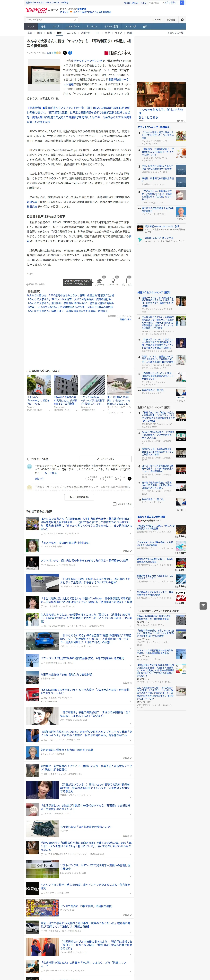
Task: Open 購入履歴 link
Action: tap(171, 20)
